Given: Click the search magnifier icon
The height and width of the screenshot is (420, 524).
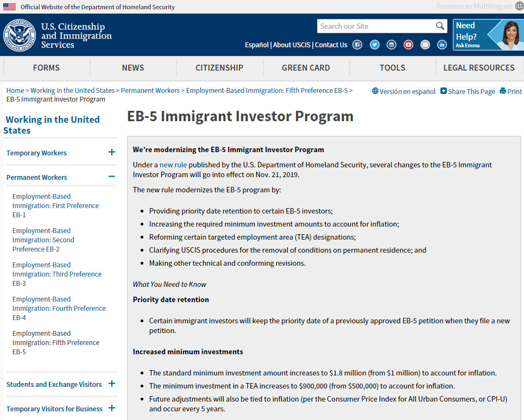Looking at the screenshot, I should [440, 26].
